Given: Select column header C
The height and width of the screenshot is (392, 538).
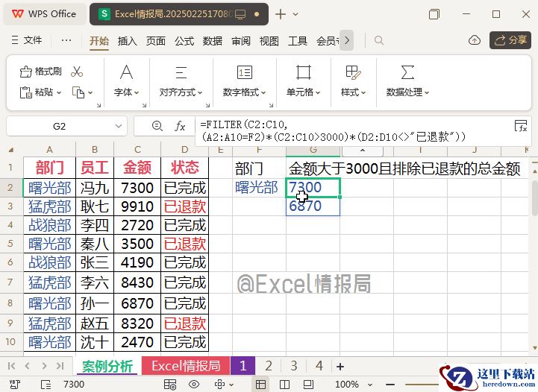Looking at the screenshot, I should tap(137, 150).
